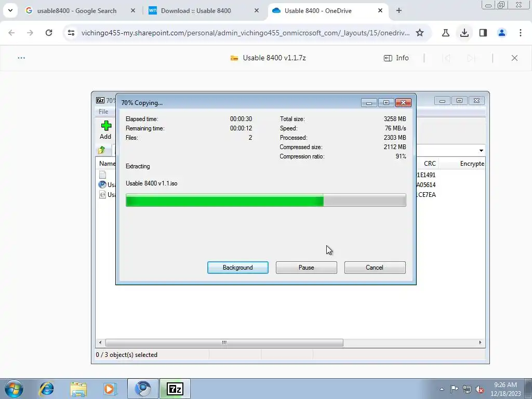The height and width of the screenshot is (399, 532).
Task: Open Action Center flag icon
Action: (x=454, y=389)
